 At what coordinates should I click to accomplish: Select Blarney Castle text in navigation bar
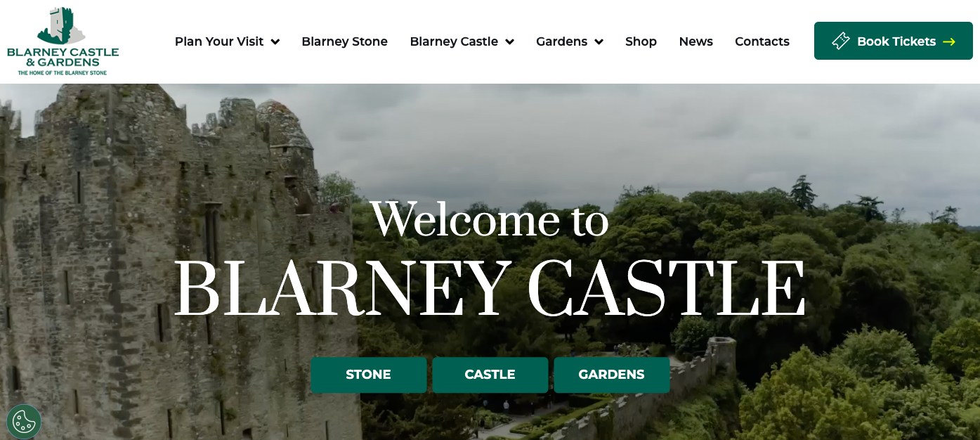(454, 41)
